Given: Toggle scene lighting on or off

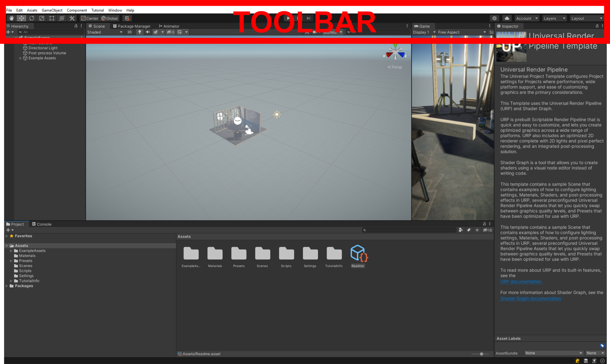Looking at the screenshot, I should point(140,32).
